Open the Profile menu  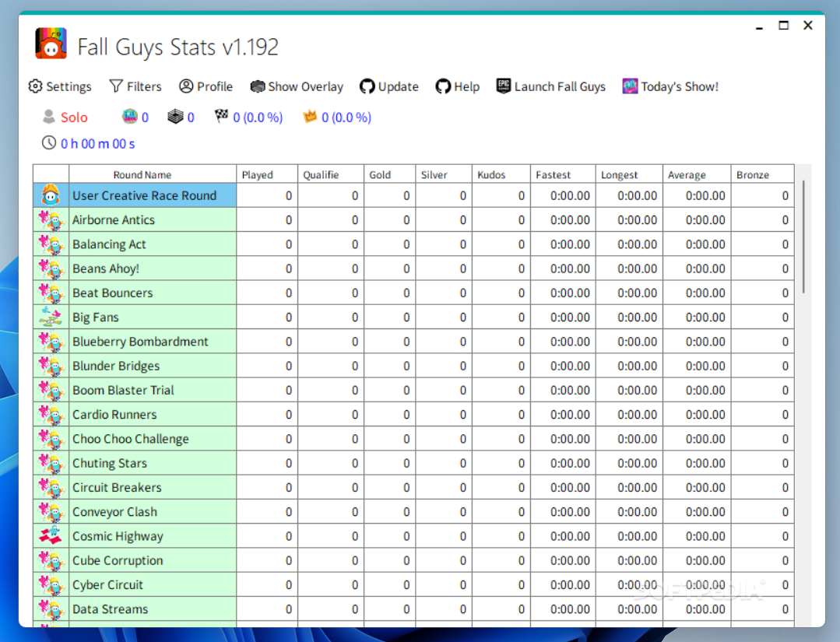point(206,86)
